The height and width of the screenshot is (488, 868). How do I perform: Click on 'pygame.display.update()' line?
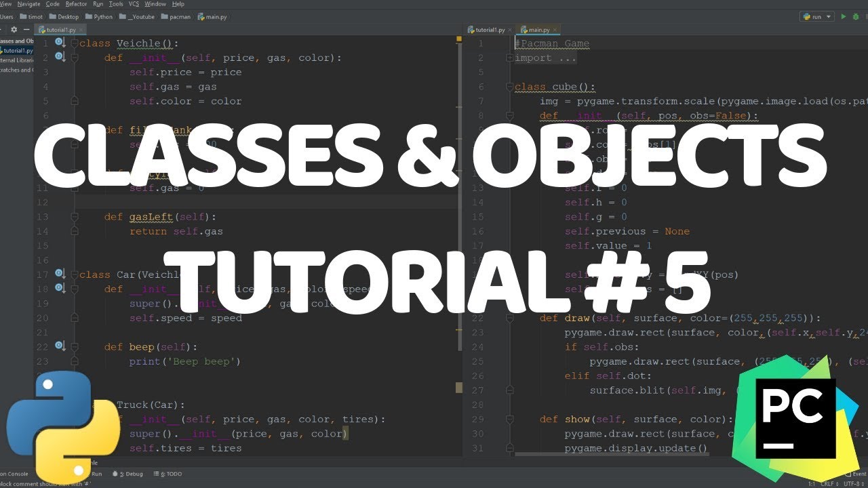[636, 448]
